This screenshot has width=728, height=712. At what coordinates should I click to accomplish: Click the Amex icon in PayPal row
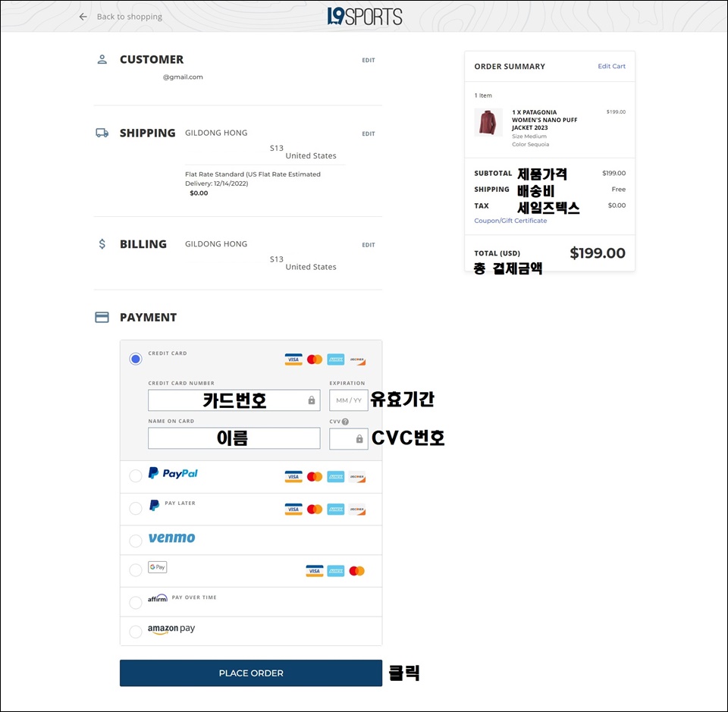(336, 477)
